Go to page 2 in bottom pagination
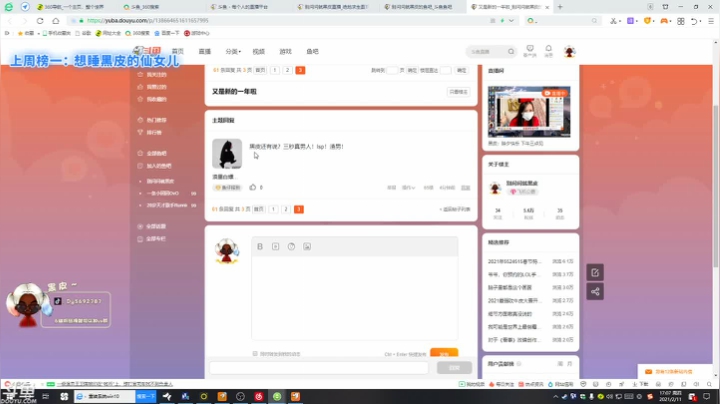Screen dimensions: 720x404 [x=286, y=209]
